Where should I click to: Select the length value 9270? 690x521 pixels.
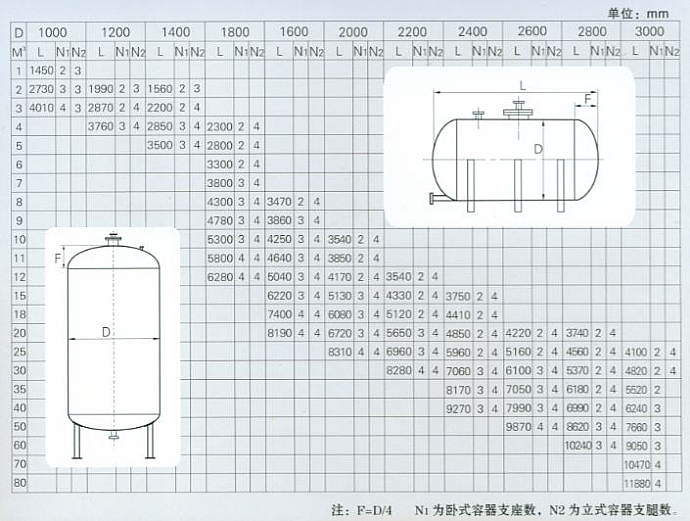click(x=458, y=409)
